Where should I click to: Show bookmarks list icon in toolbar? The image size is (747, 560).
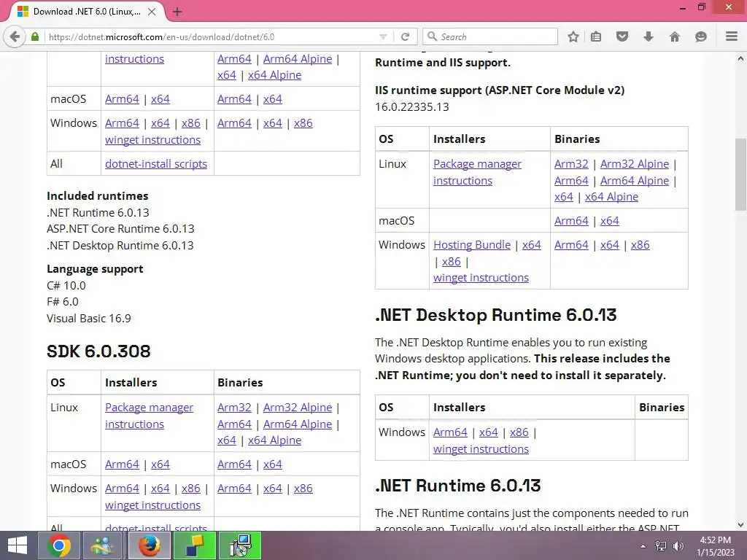596,36
